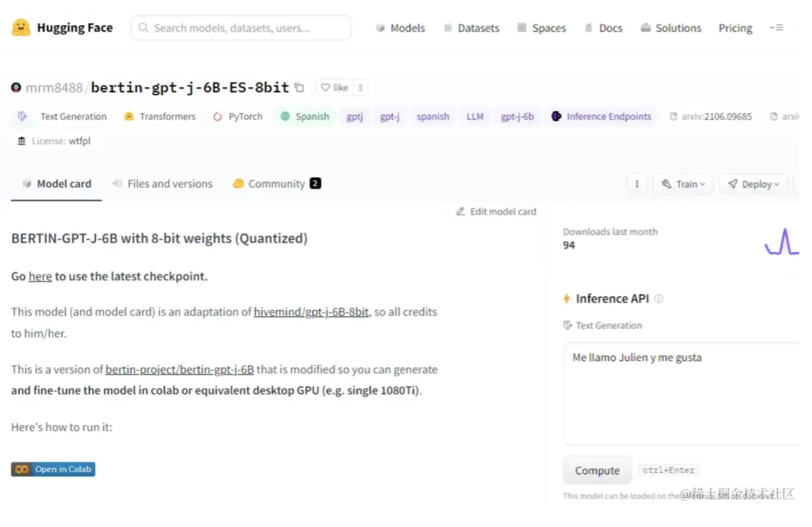Viewport: 812px width, 527px height.
Task: Open the hivemind/gpt-j-6B-8bit link
Action: click(x=311, y=312)
